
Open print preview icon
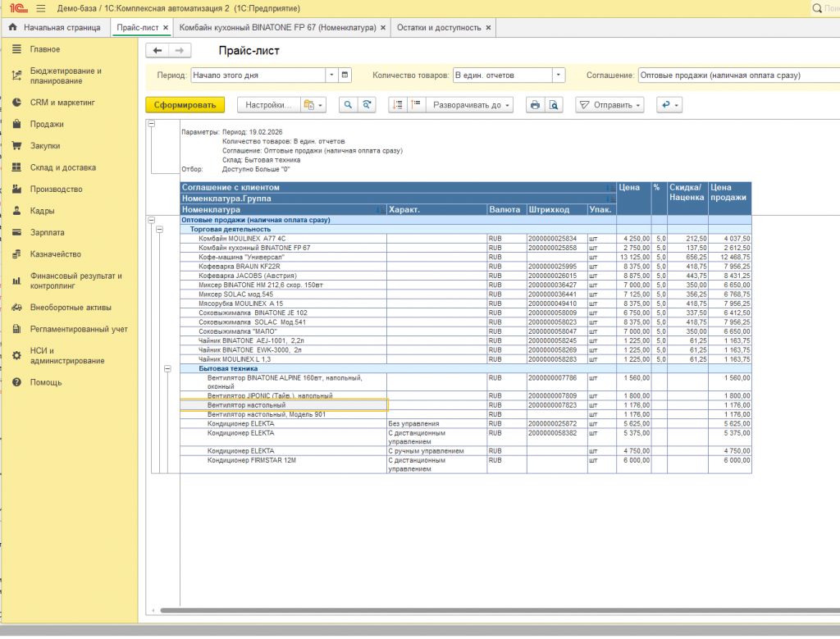(x=554, y=105)
